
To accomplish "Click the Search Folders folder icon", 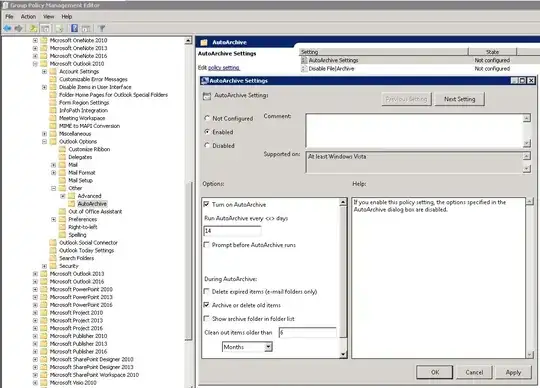I will (x=53, y=258).
